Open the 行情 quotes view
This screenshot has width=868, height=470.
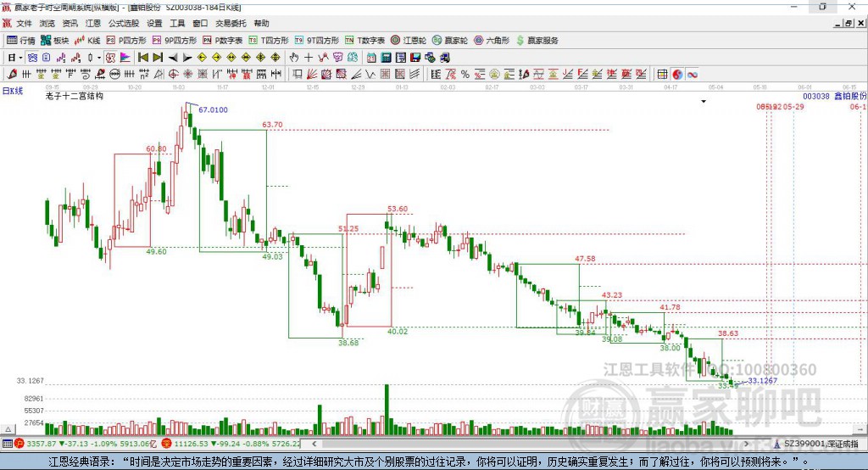pos(21,41)
